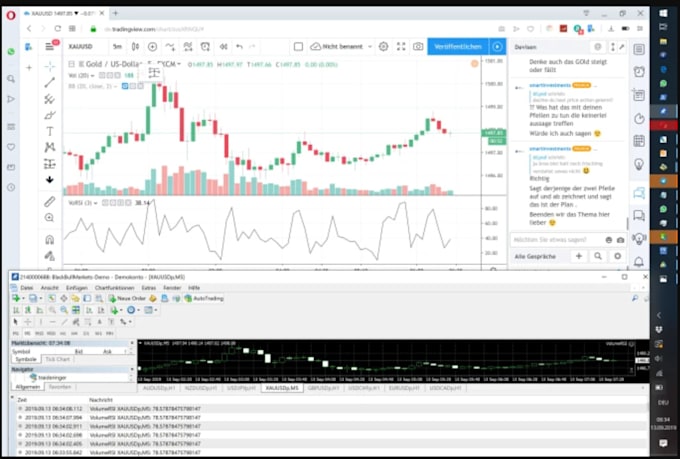Screen dimensions: 680x459
Task: Toggle the AutoTrading button in MetaTrader
Action: (x=204, y=298)
